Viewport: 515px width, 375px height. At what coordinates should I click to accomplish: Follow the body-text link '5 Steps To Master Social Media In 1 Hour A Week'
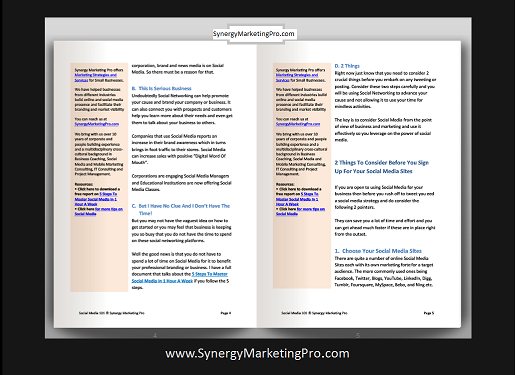click(x=180, y=277)
